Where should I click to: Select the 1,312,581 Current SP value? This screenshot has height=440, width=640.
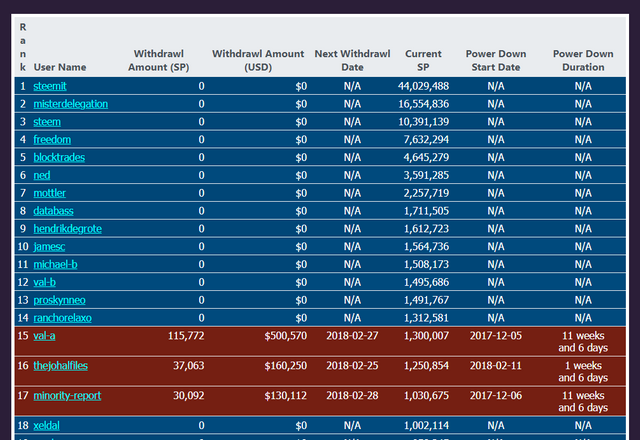pos(427,318)
